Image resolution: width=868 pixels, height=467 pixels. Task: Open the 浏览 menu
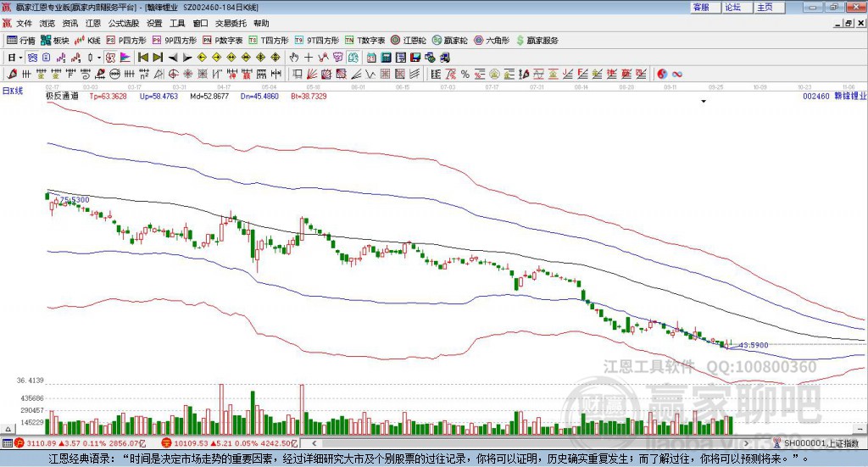(x=47, y=23)
